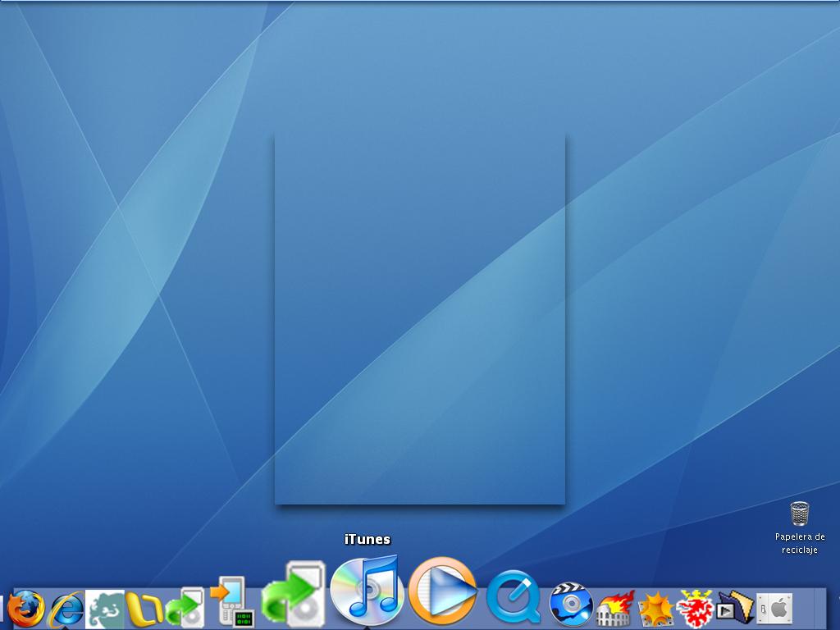Launch iTunes from the dock
Screen dimensions: 840x630
click(x=367, y=591)
